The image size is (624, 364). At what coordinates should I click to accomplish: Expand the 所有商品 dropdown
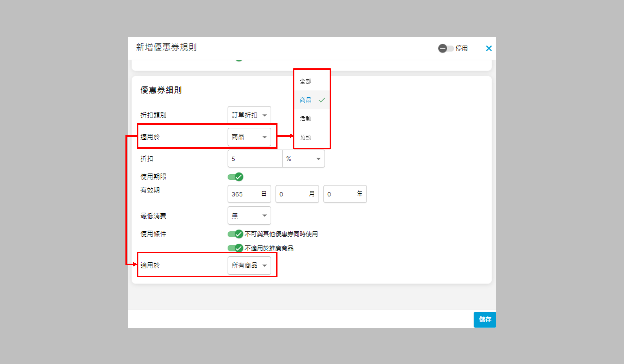[249, 265]
